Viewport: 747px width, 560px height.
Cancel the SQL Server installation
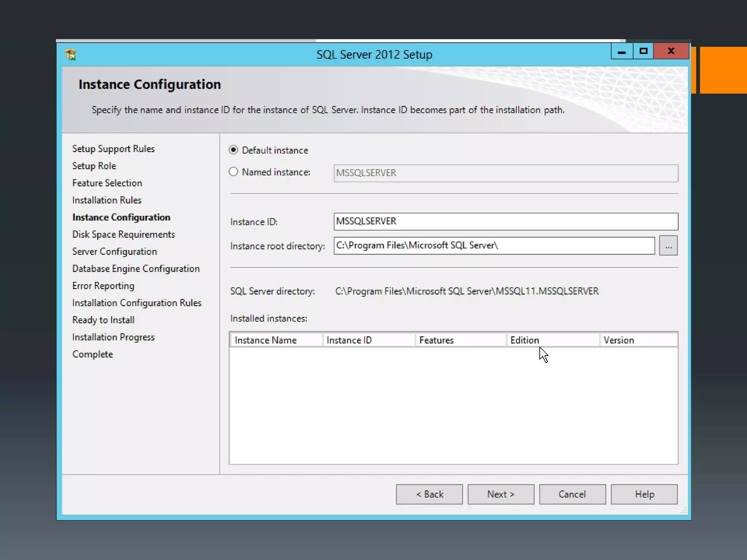572,494
